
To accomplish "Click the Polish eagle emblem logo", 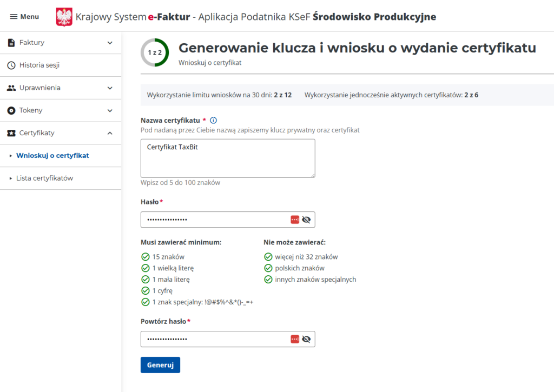I will (x=64, y=17).
